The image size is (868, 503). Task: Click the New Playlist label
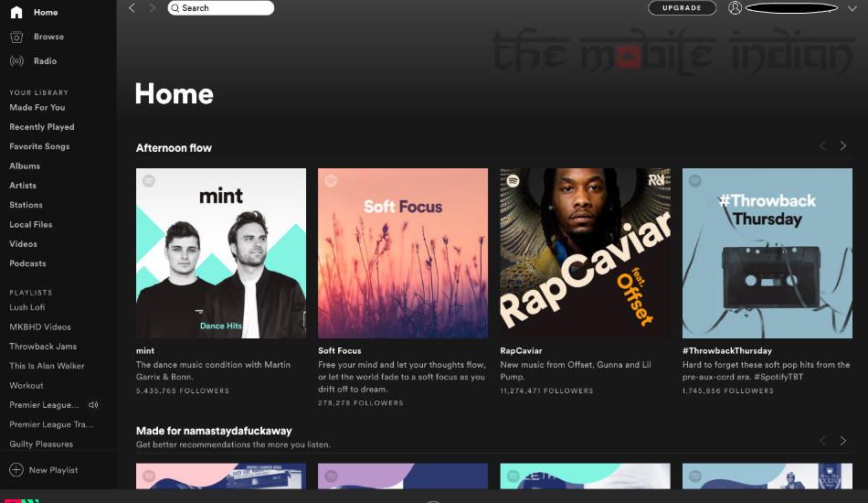click(x=53, y=470)
